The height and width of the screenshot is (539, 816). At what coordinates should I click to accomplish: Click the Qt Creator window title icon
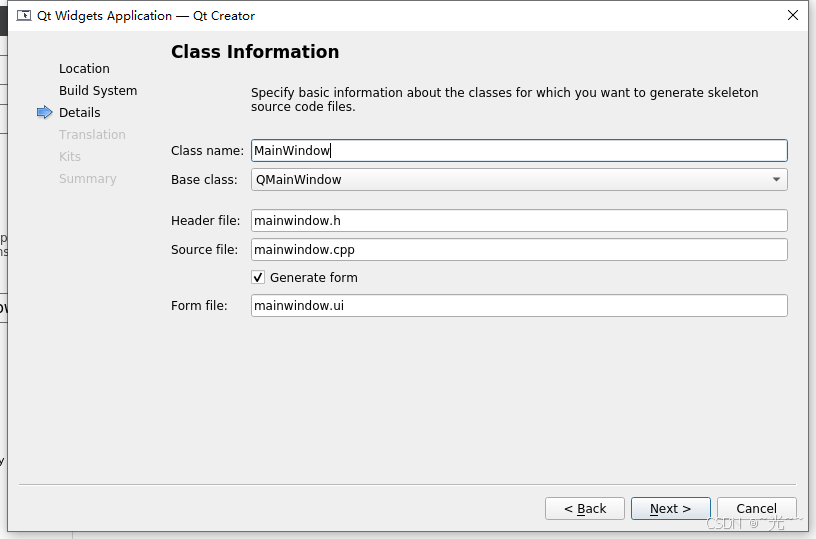coord(24,16)
